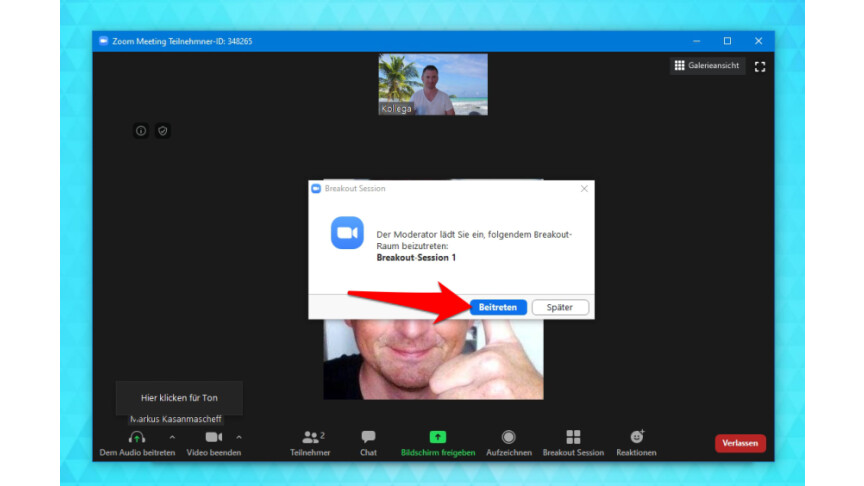Click the 'Breakout-Session 1' room name text
This screenshot has height=486, width=864.
coord(416,257)
